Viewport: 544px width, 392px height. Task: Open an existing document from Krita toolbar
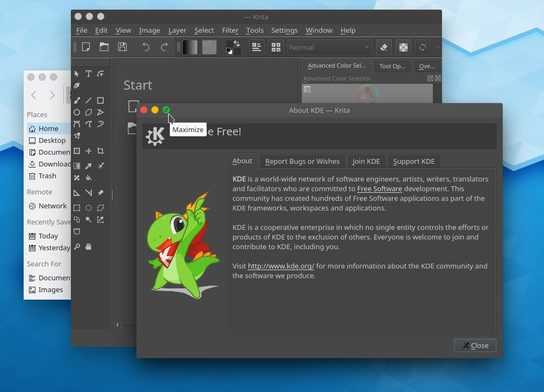coord(104,47)
